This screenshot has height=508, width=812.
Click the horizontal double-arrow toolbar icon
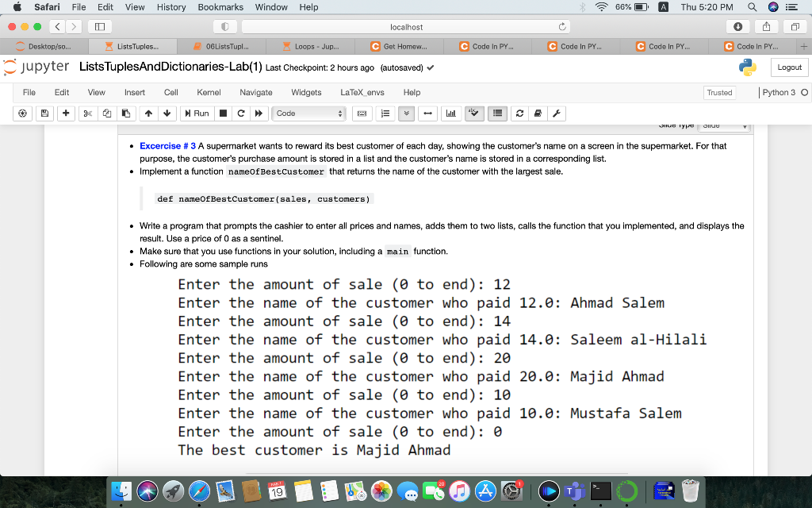[x=427, y=113]
